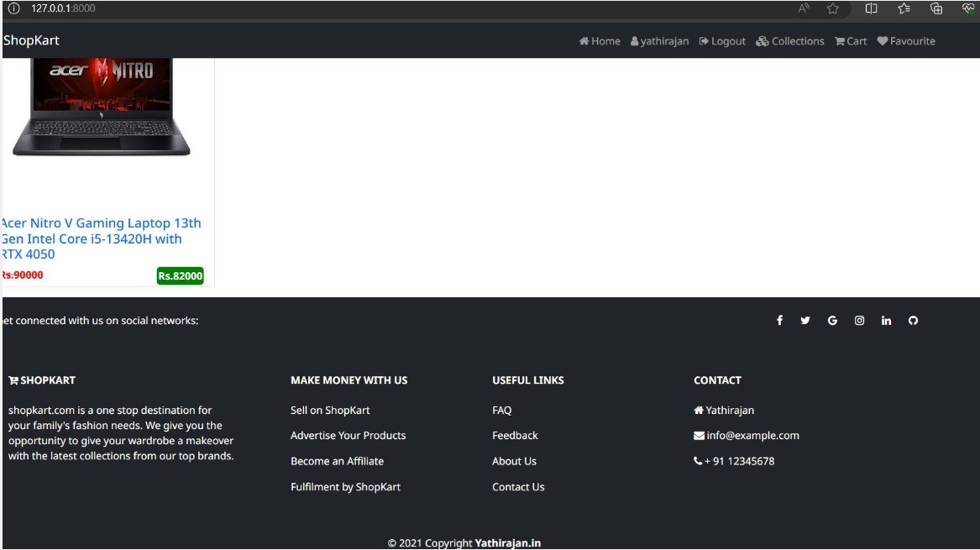Expand the browser Collections flyout
980x550 pixels.
click(935, 8)
